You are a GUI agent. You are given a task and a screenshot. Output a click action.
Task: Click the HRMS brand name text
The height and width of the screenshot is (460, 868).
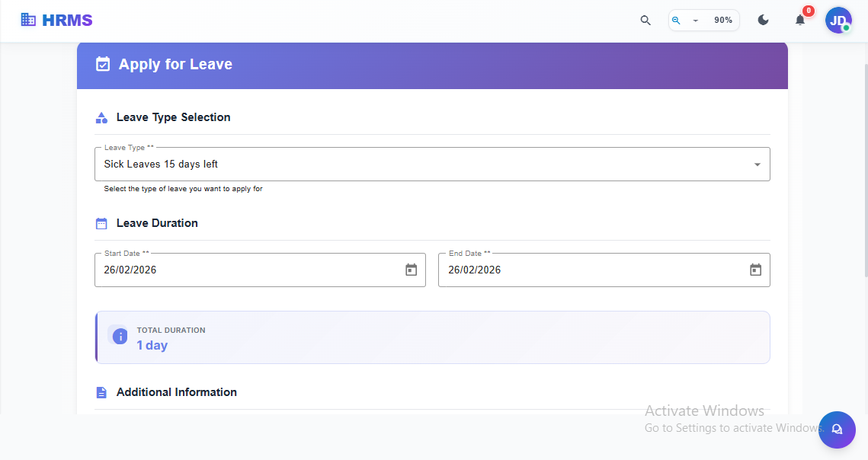[x=67, y=20]
